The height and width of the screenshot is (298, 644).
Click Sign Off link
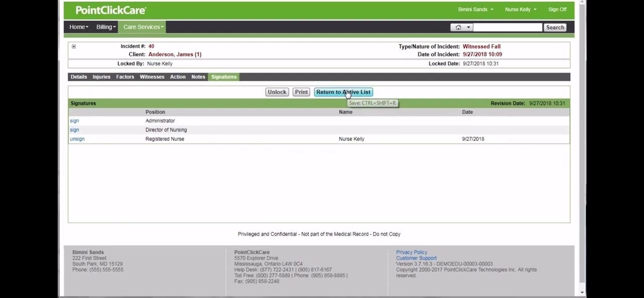(x=557, y=10)
